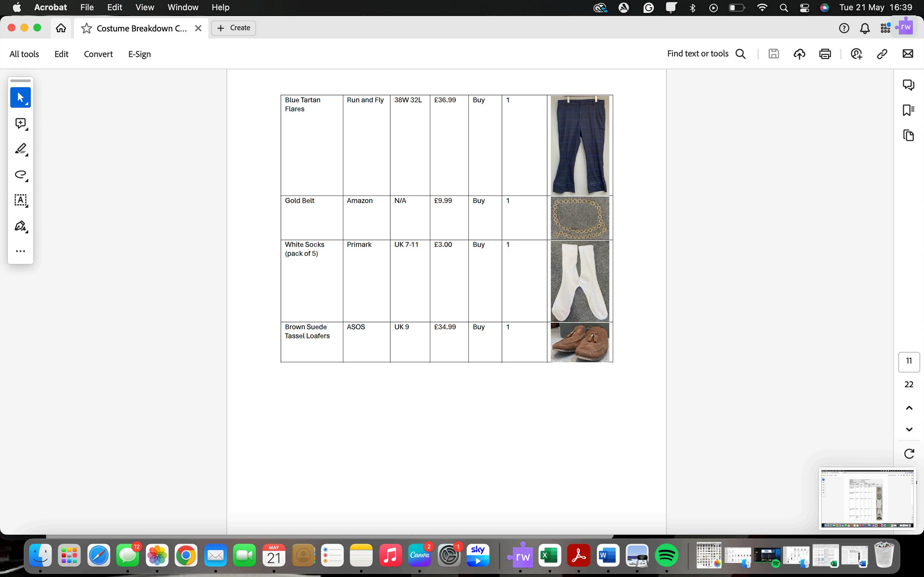924x577 pixels.
Task: Click the page number 11 field
Action: (909, 361)
